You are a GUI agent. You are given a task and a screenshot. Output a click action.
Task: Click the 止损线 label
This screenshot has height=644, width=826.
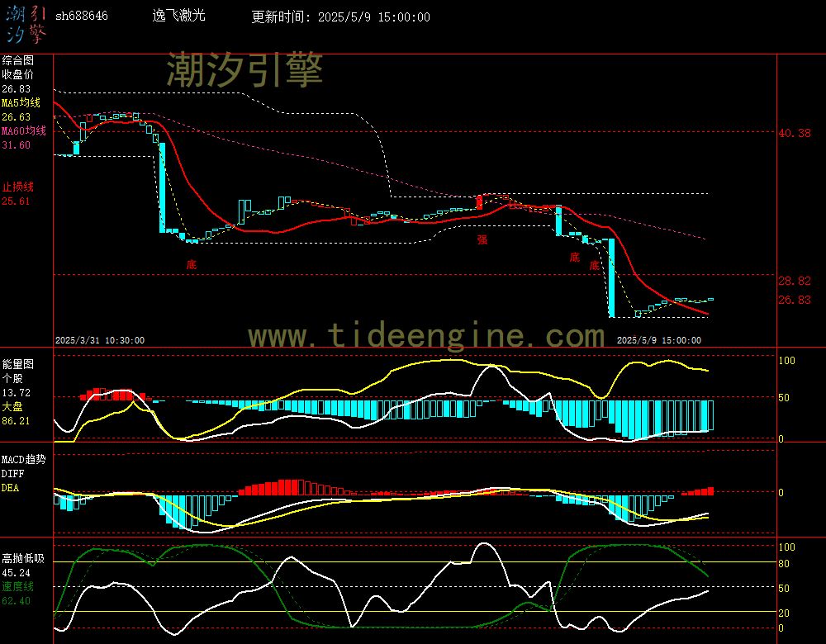click(18, 187)
